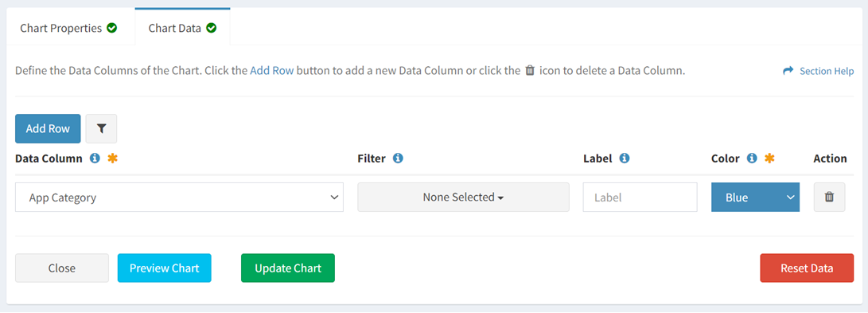868x313 pixels.
Task: Delete the App Category row with the trash icon
Action: [x=829, y=198]
